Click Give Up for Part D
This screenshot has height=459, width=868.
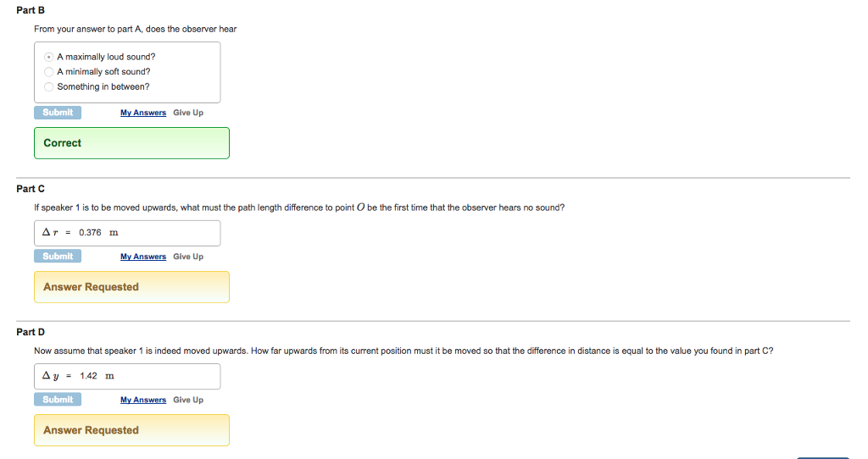point(188,400)
